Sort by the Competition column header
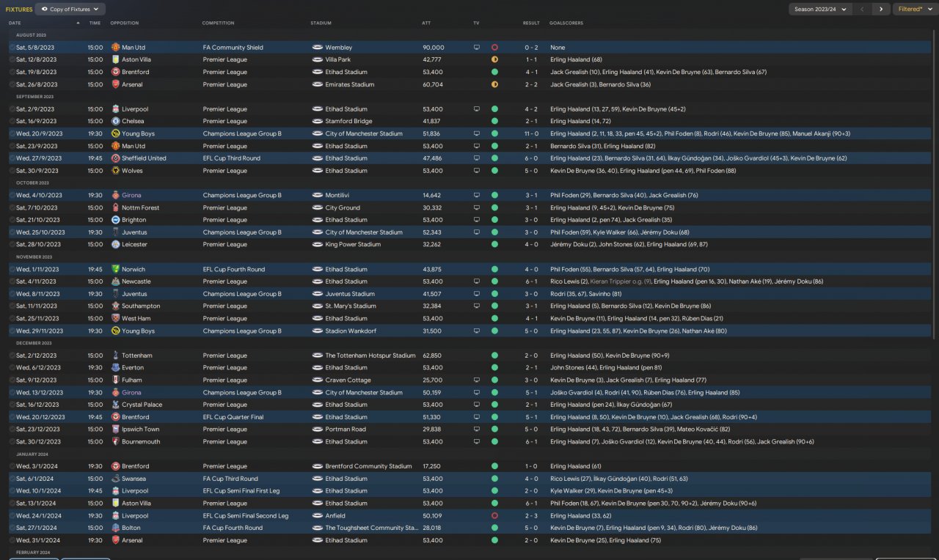 218,23
